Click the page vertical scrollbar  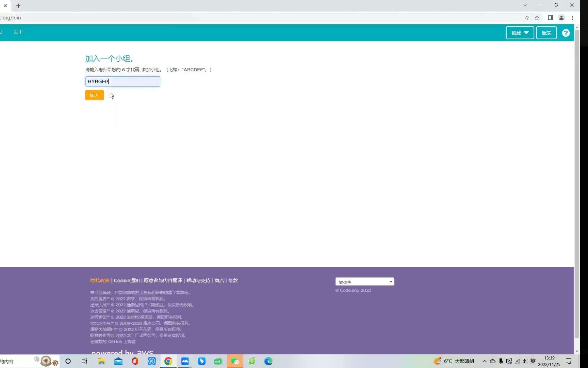577,184
